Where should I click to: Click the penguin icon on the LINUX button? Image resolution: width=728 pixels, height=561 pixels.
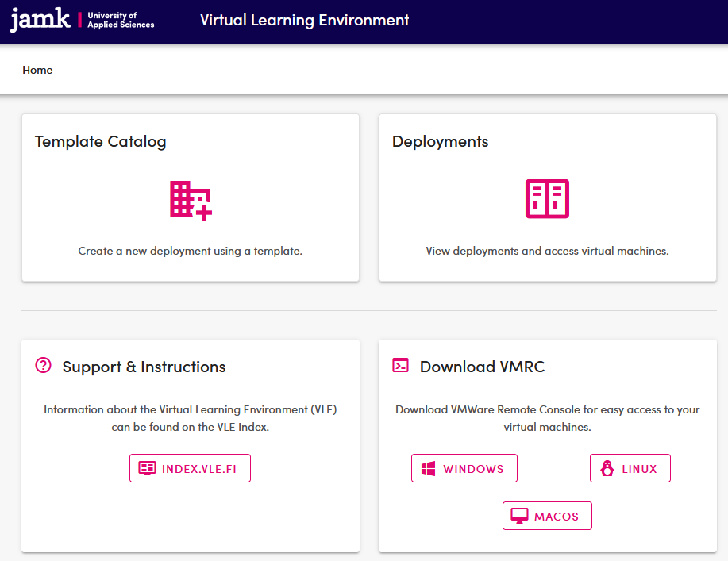point(607,467)
